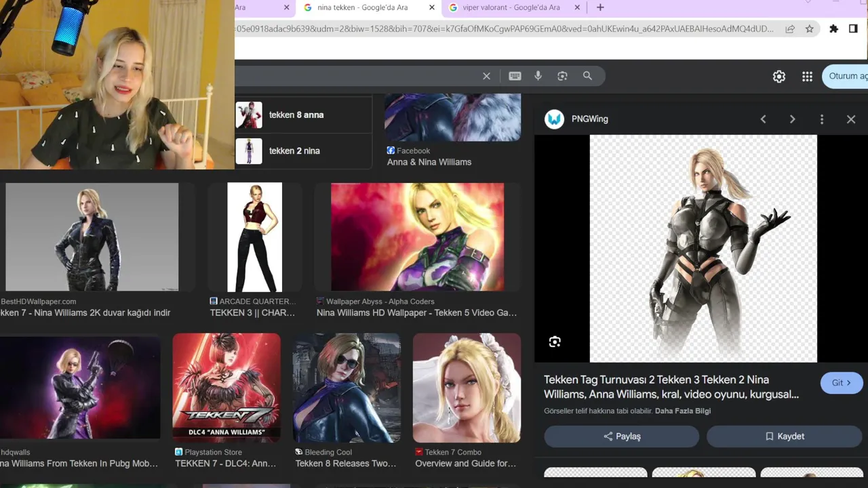Screen dimensions: 868x488
Task: Search by image using Google Lens
Action: tap(562, 76)
